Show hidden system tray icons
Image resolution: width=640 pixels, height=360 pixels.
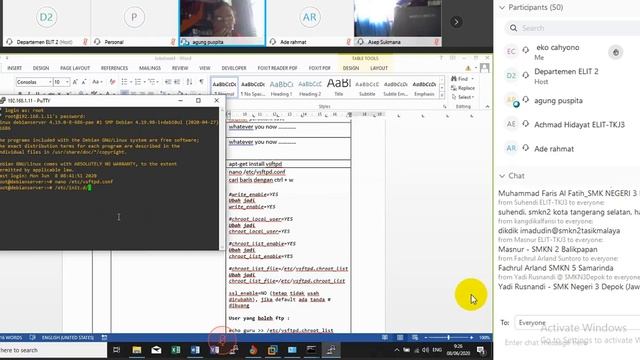(397, 350)
